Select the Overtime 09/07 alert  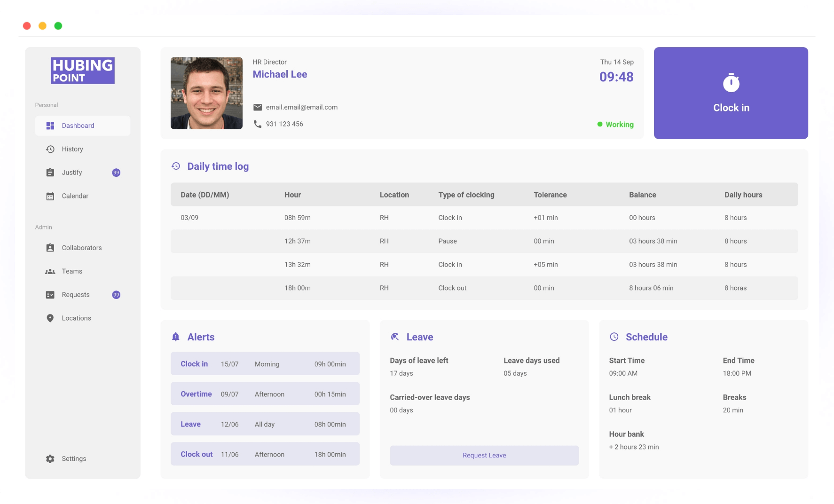265,394
